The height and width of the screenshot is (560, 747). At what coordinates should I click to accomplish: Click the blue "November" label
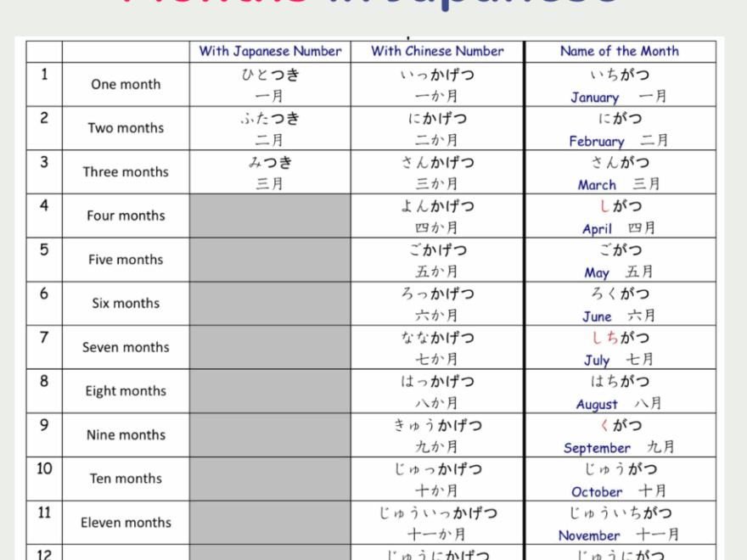[x=589, y=536]
